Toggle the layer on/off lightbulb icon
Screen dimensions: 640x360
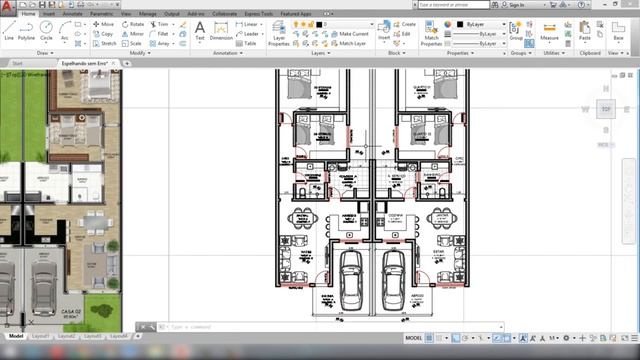tap(296, 24)
